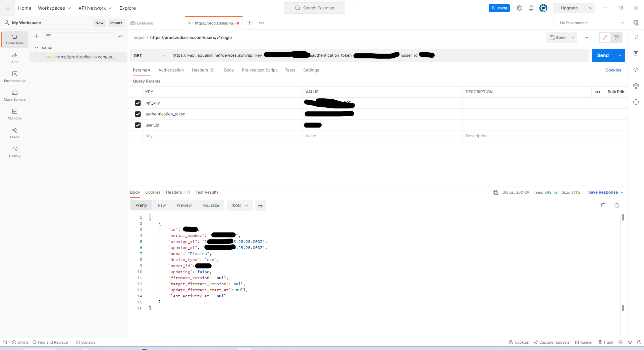644x350 pixels.
Task: Open the request Comments panel icon
Action: pyautogui.click(x=636, y=54)
